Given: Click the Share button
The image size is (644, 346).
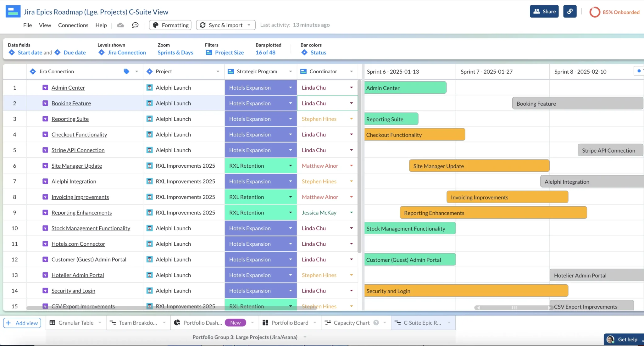Looking at the screenshot, I should point(544,11).
